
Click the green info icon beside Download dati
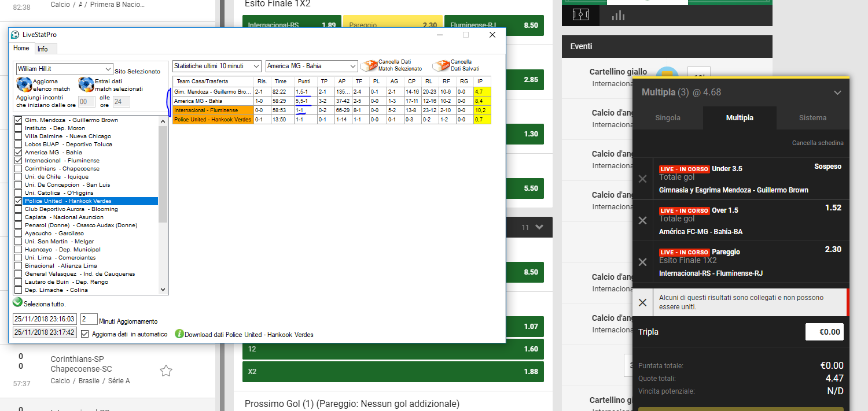[x=179, y=334]
